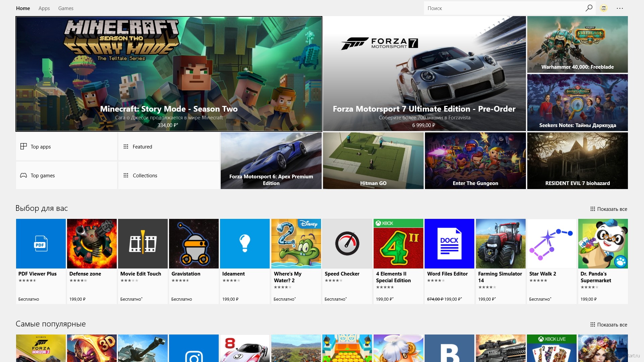Open PDF Viewer Plus app icon
644x362 pixels.
tap(41, 244)
